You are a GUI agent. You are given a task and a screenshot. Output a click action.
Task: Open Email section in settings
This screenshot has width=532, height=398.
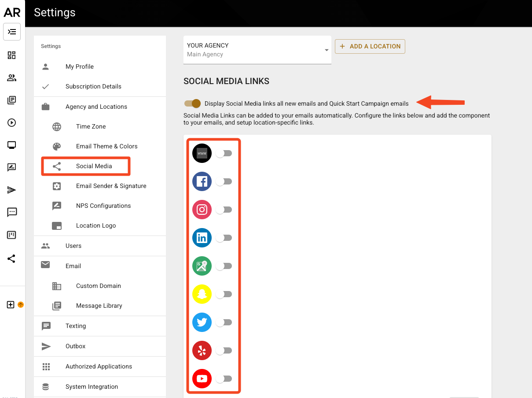pyautogui.click(x=100, y=266)
